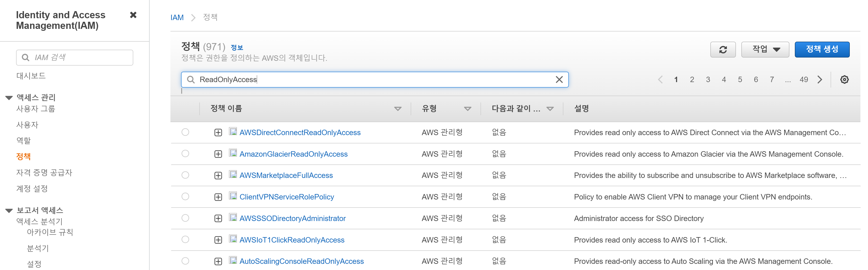Open 역할 in sidebar menu
This screenshot has height=270, width=868.
pyautogui.click(x=24, y=140)
